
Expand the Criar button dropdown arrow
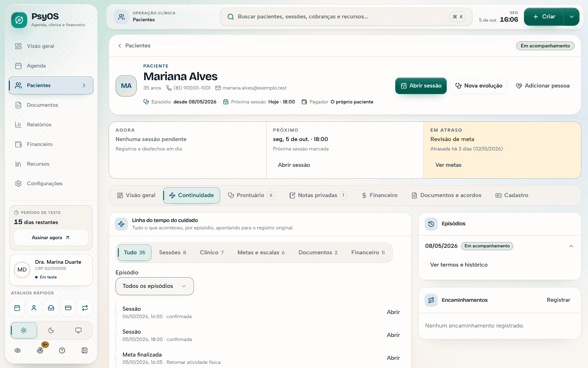tap(572, 17)
